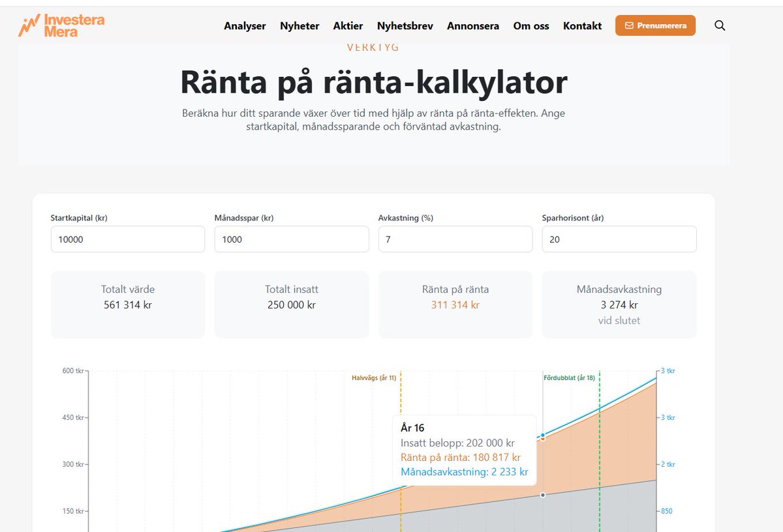The image size is (783, 532).
Task: Open the Nyheter menu item
Action: pos(299,26)
